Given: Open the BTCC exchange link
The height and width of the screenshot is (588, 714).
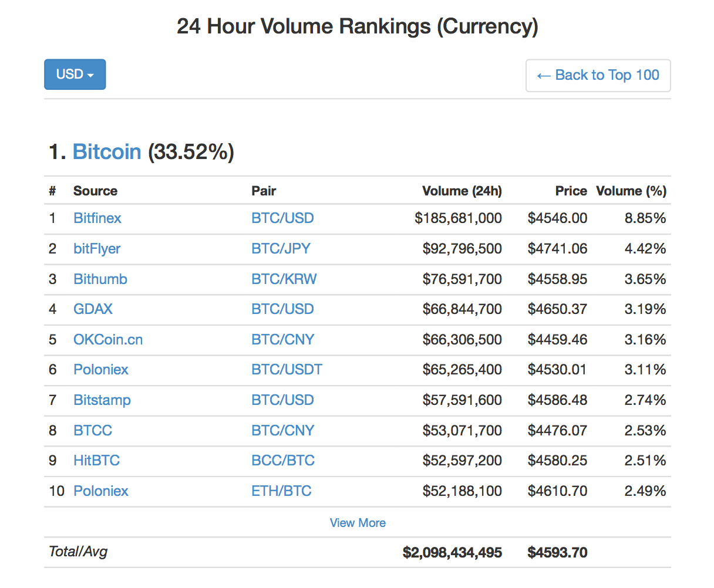Looking at the screenshot, I should (x=93, y=430).
